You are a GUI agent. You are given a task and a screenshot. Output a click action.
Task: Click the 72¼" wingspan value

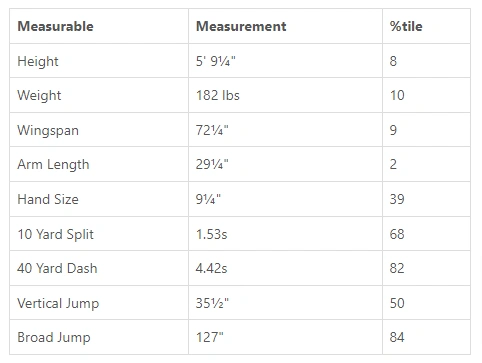(212, 130)
